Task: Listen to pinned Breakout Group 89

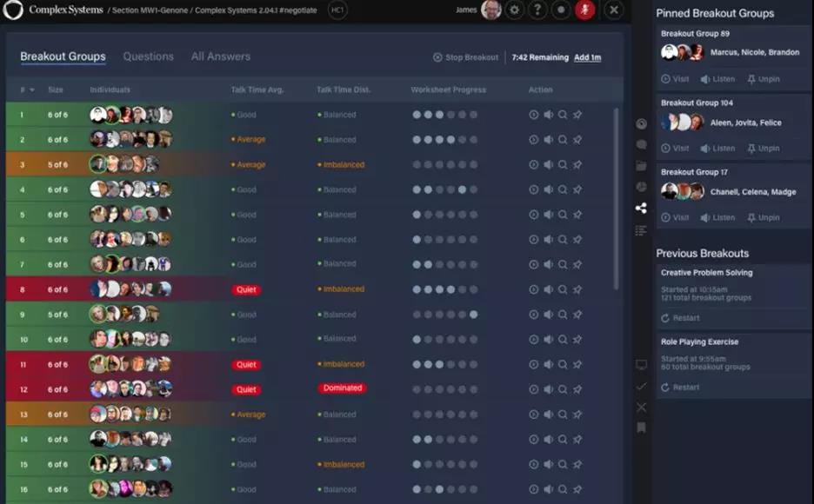Action: pyautogui.click(x=717, y=79)
